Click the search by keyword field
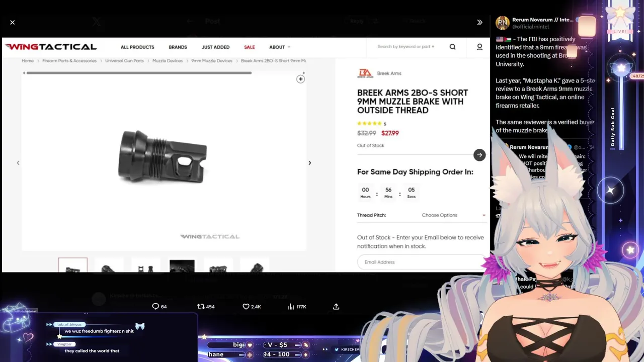 (x=406, y=46)
